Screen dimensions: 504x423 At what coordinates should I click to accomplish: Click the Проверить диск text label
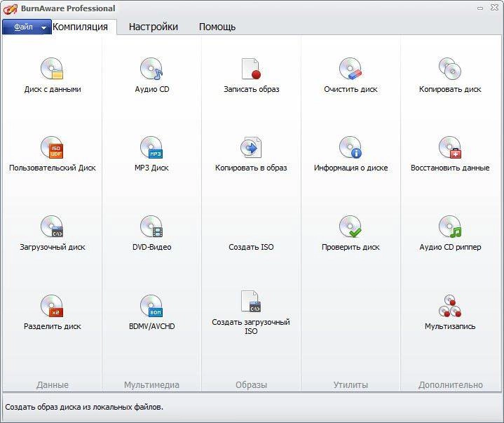pos(350,247)
